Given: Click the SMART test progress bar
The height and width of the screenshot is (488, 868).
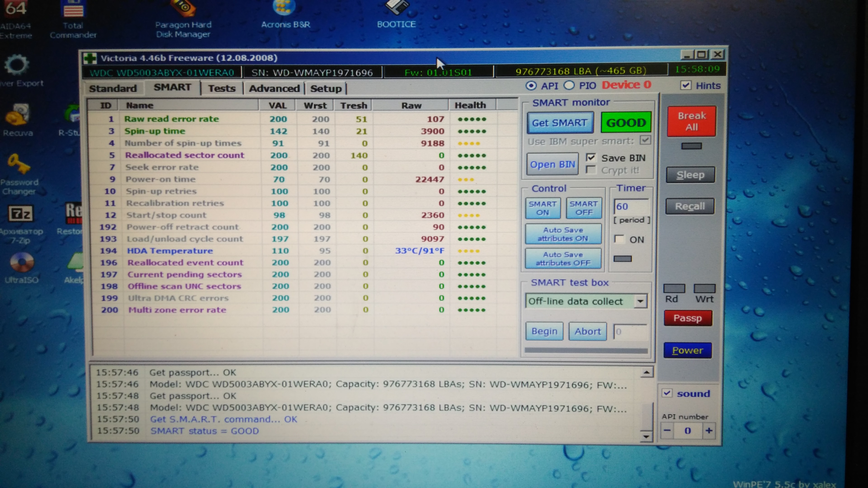Looking at the screenshot, I should click(x=586, y=351).
